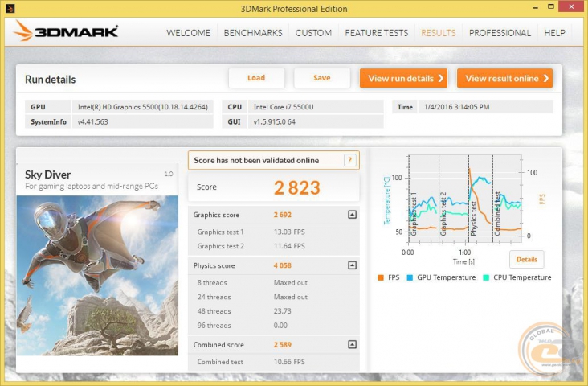The height and width of the screenshot is (386, 588).
Task: Click the Load button
Action: [256, 78]
